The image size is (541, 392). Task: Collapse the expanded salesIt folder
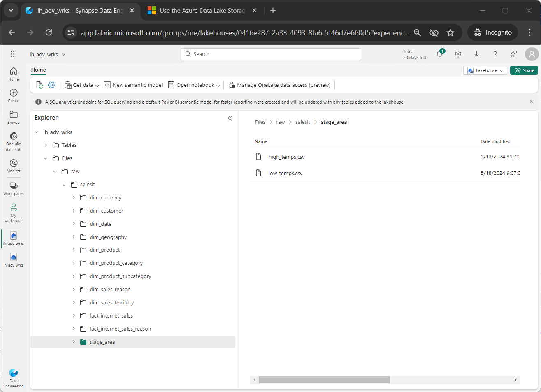pos(64,184)
